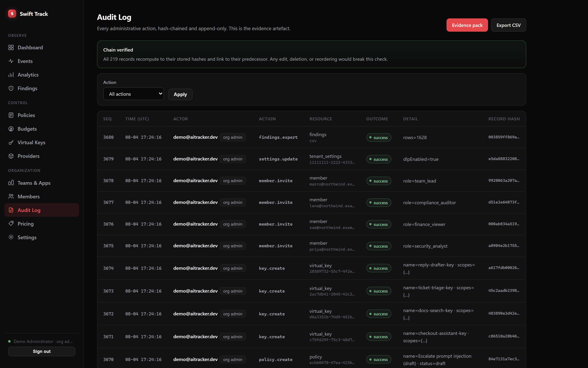Click detail role=compliance_auditor

(429, 203)
